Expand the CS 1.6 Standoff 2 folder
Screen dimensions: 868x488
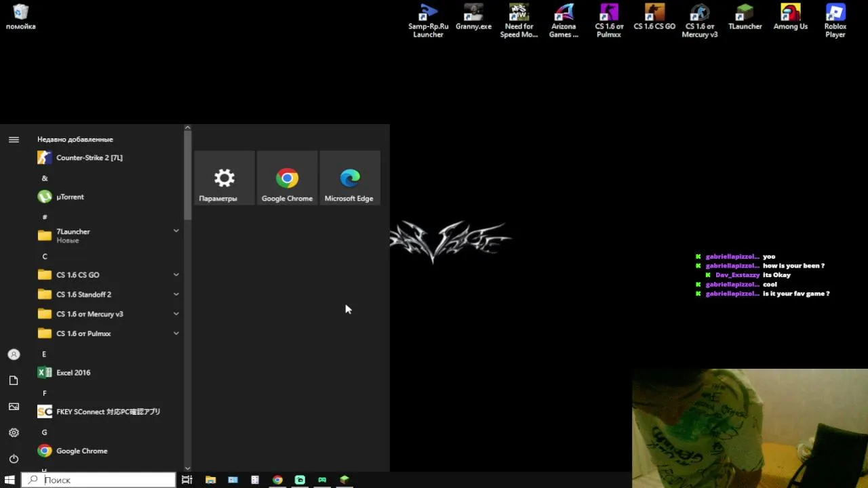coord(108,294)
